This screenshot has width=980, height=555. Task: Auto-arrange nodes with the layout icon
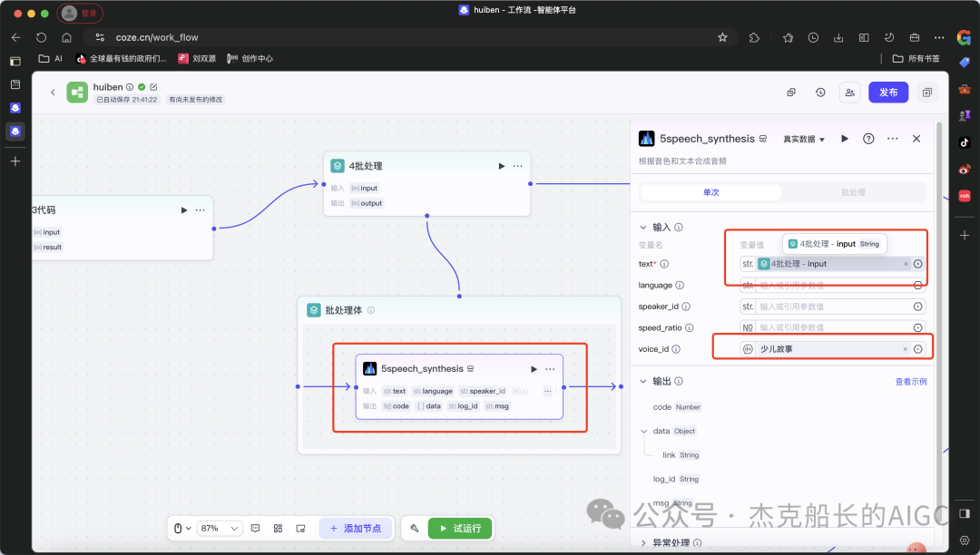[x=279, y=528]
